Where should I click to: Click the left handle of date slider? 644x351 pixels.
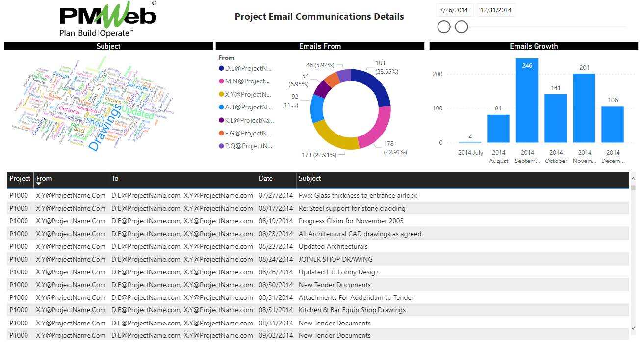tap(444, 27)
